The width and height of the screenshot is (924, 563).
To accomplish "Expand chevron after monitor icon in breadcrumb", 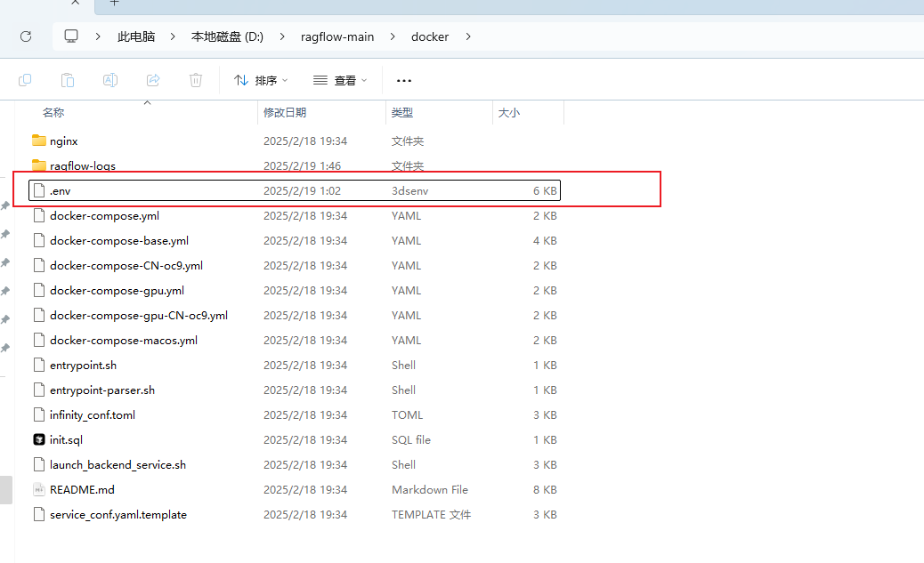I will (98, 36).
